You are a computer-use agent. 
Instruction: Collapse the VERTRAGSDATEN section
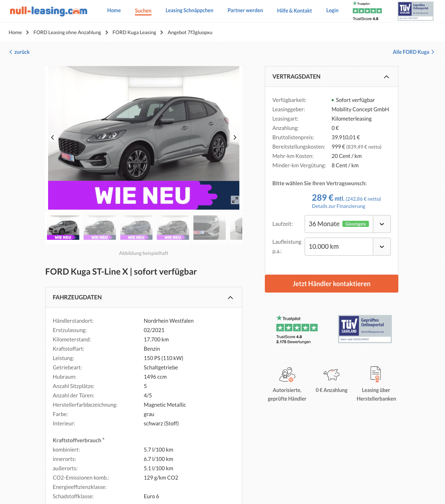387,77
